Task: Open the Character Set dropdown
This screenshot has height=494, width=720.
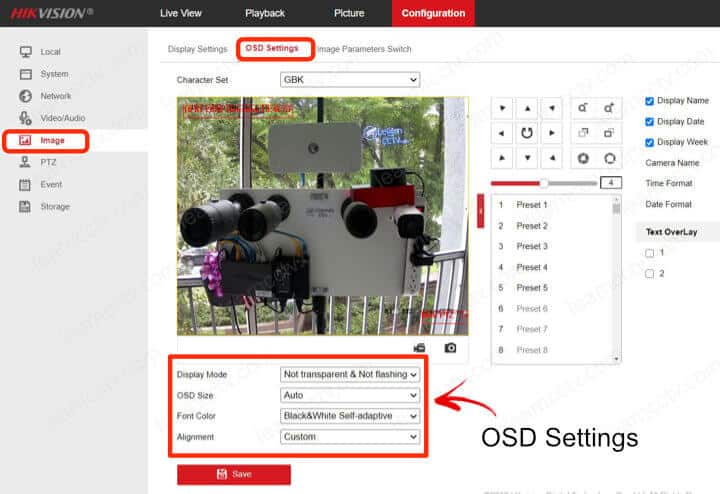Action: (349, 79)
